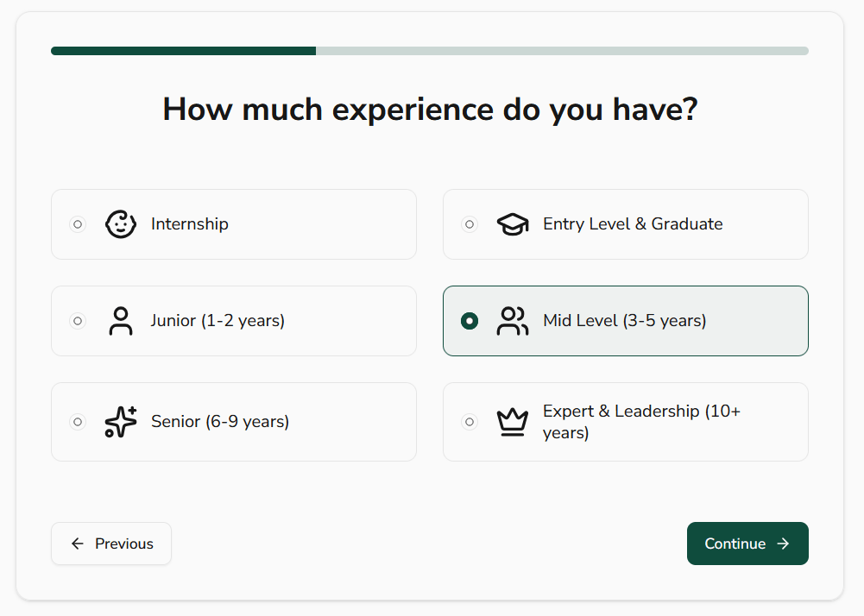
Task: Go back with the Previous button
Action: pos(111,544)
